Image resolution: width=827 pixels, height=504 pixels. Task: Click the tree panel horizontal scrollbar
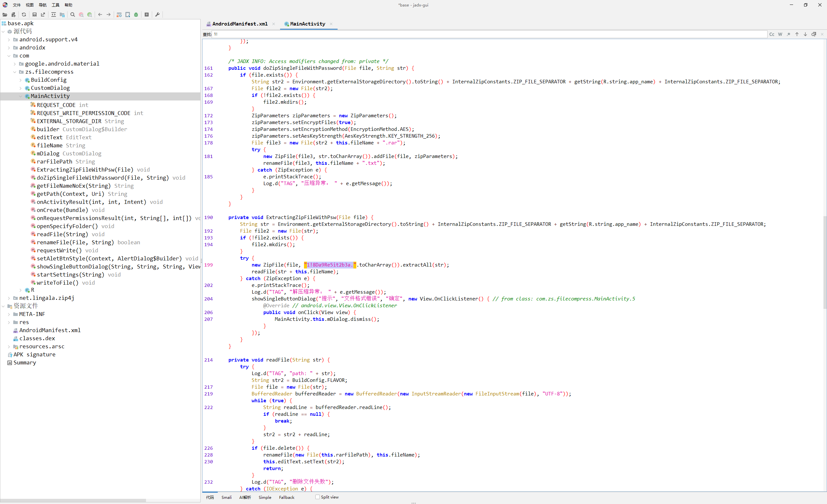click(73, 500)
